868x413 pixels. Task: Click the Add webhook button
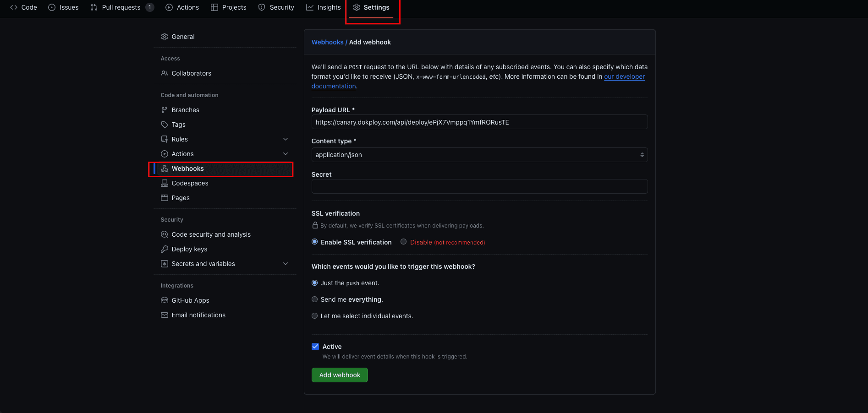(x=340, y=375)
